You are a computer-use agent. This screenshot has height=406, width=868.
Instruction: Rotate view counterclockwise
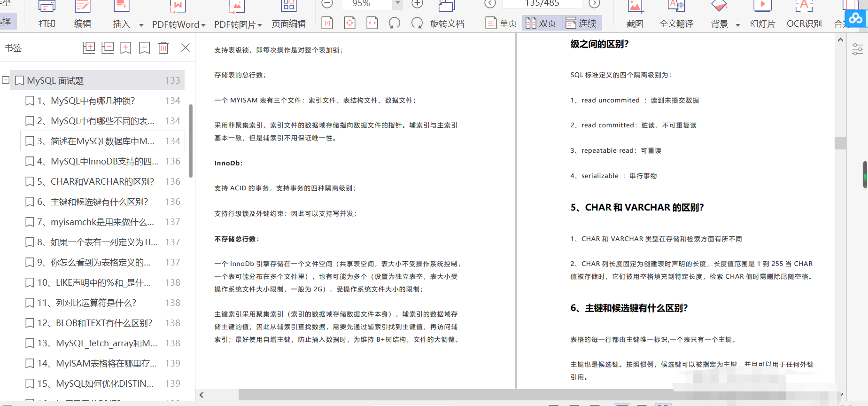click(x=395, y=23)
